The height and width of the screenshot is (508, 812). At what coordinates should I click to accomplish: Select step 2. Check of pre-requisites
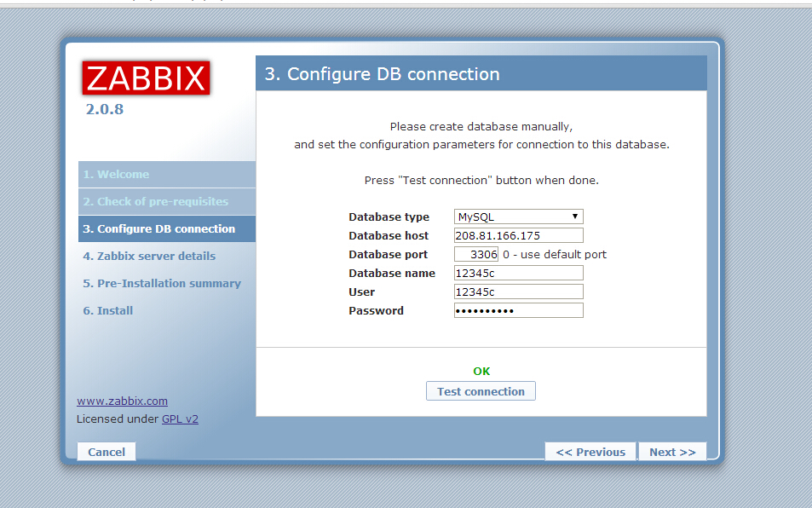[167, 201]
